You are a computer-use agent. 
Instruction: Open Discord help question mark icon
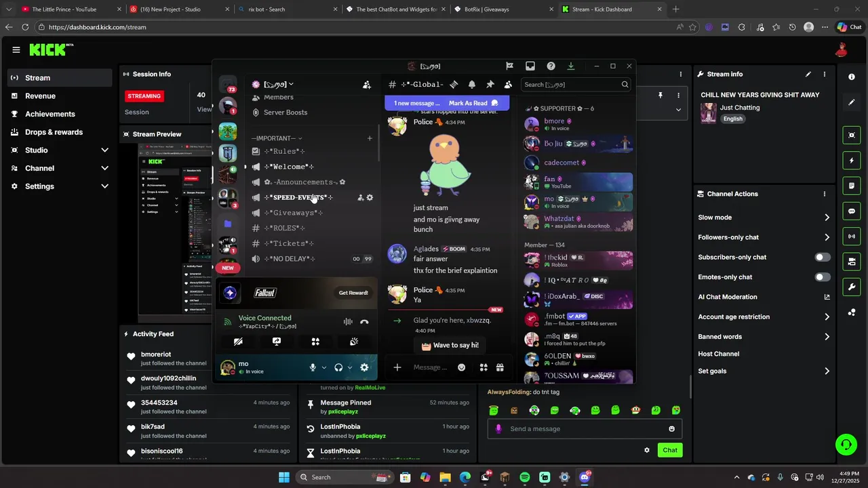click(551, 66)
